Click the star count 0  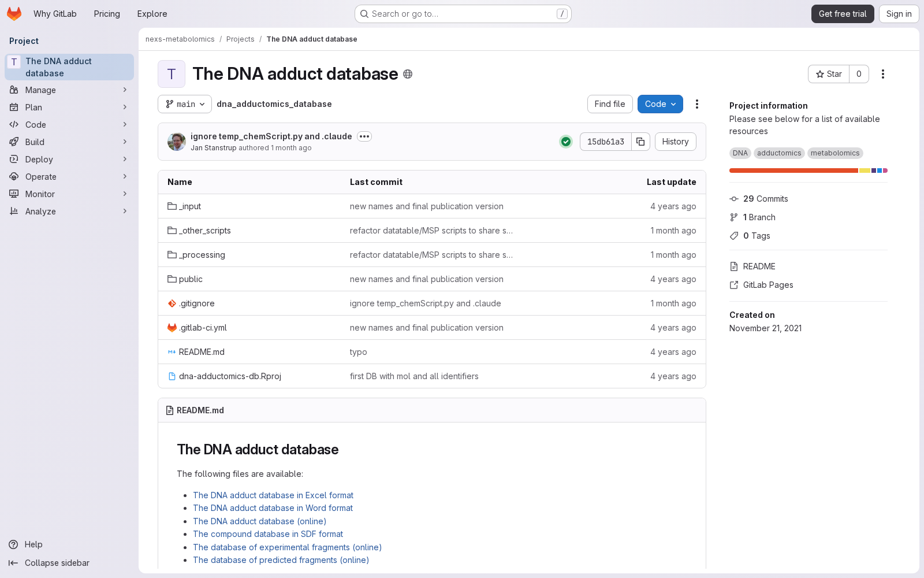(859, 74)
